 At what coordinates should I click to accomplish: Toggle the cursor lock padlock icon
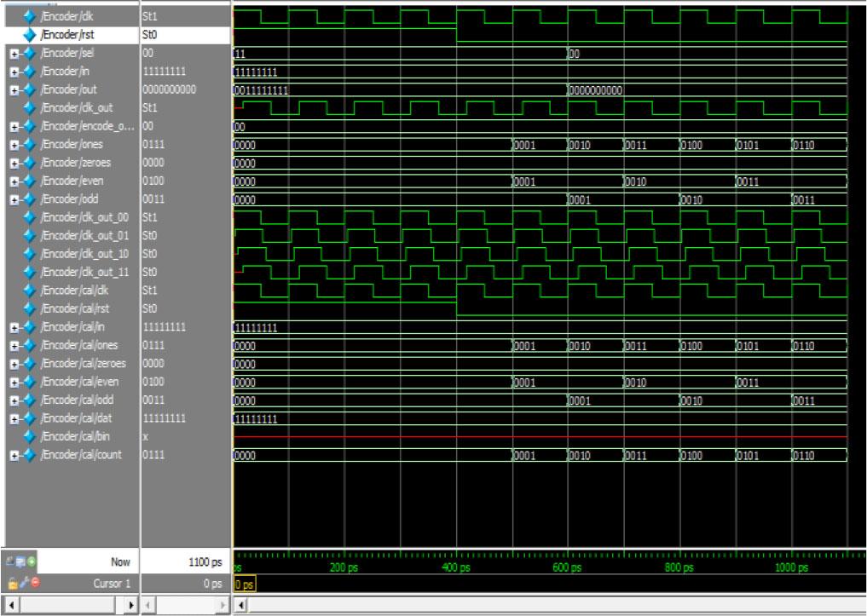[11, 584]
